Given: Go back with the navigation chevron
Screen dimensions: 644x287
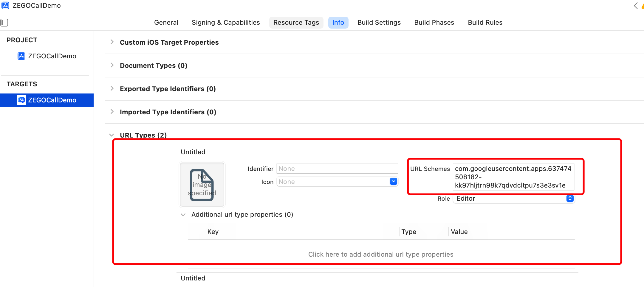Looking at the screenshot, I should point(635,6).
